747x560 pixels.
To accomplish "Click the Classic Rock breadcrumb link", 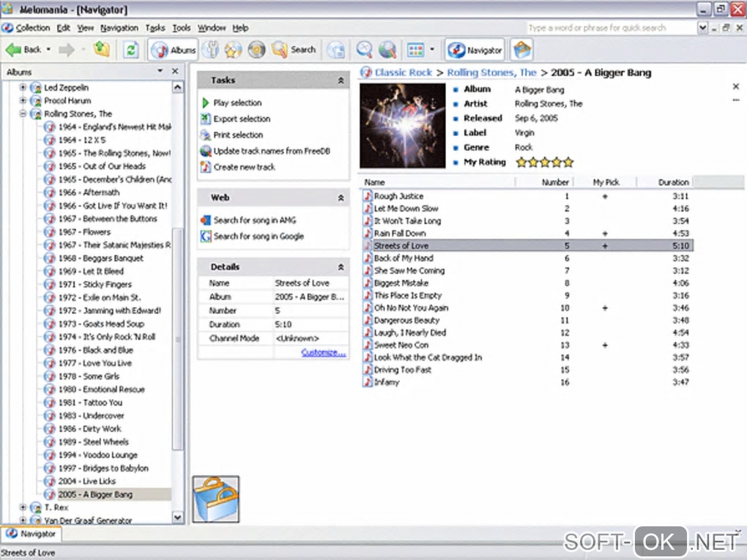I will click(x=403, y=72).
